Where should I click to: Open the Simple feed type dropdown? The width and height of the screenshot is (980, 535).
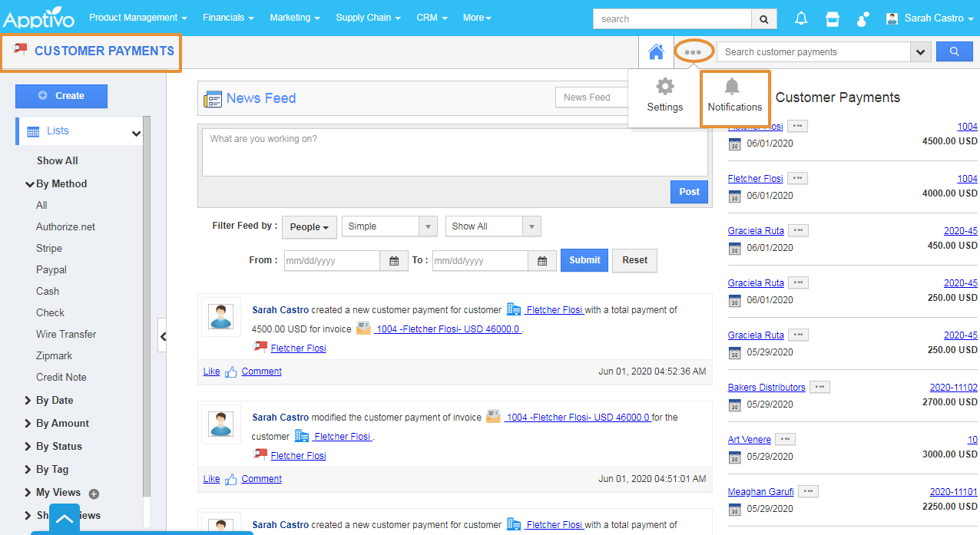pyautogui.click(x=389, y=226)
